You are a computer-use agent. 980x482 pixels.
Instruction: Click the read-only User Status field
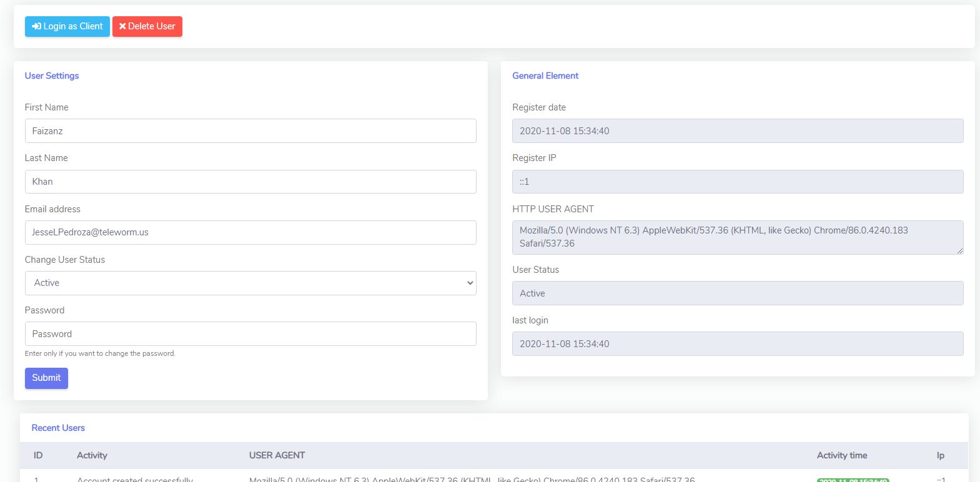[738, 293]
